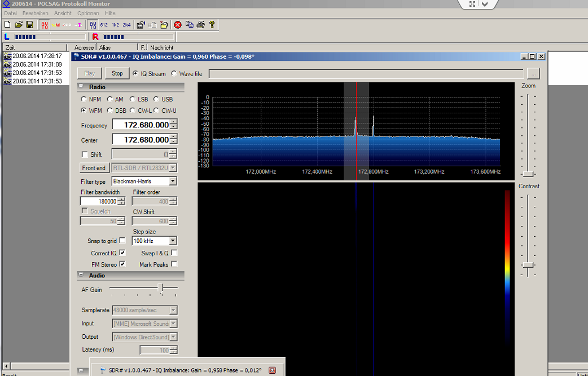This screenshot has width=588, height=376.
Task: Select the 512 baud rate button
Action: (x=104, y=25)
